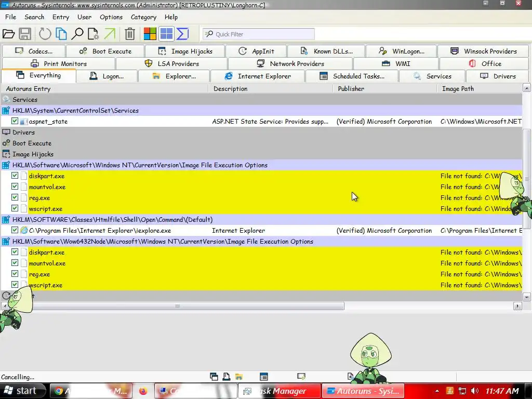Uncheck first wscript.exe checkbox under HKLM\Software\Microsoft
Viewport: 532px width, 399px height.
point(15,208)
